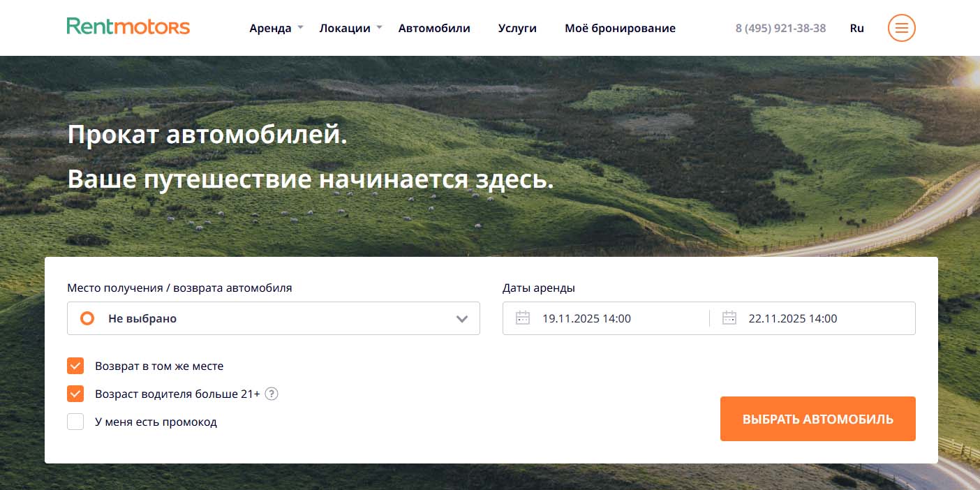Open the Услуги menu item

click(x=517, y=28)
